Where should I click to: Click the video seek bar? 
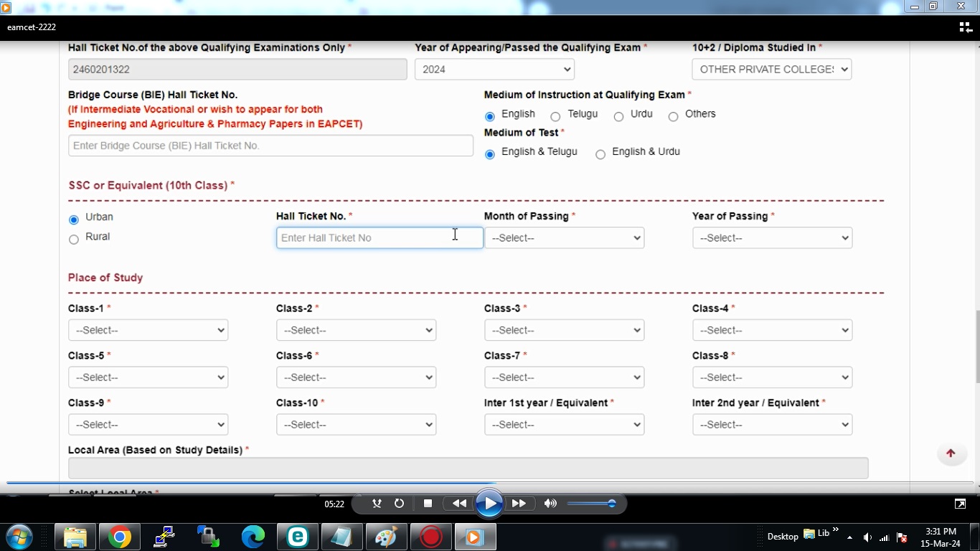[x=490, y=484]
